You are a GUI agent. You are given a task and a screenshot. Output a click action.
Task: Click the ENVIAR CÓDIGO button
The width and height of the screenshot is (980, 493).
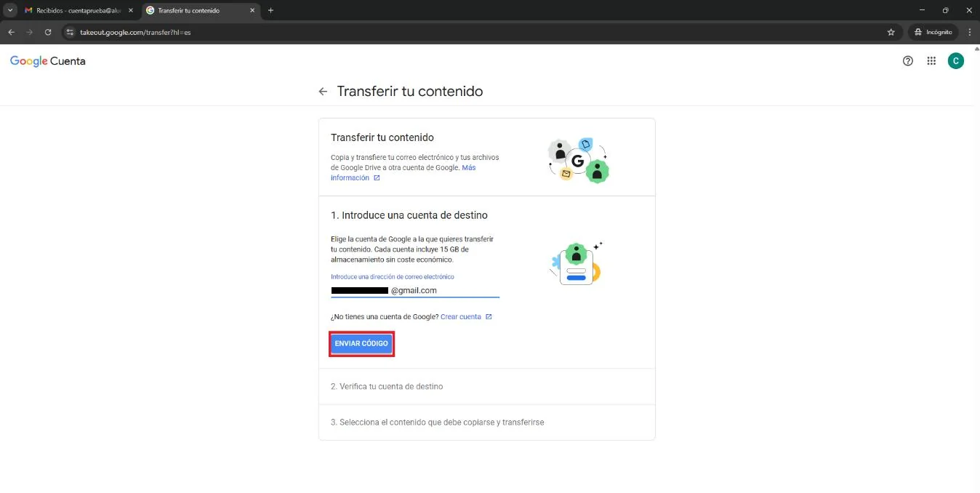[x=361, y=343]
